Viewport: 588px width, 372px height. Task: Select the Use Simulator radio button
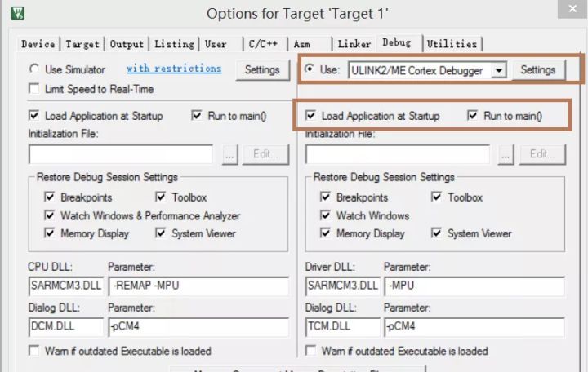point(34,69)
